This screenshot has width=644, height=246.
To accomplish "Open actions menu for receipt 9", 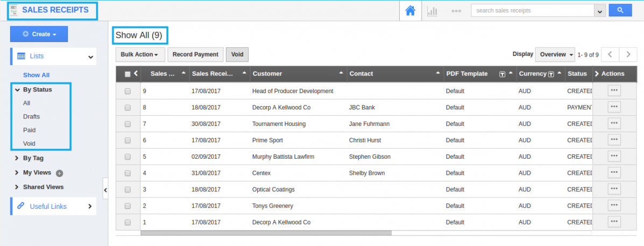I will click(x=614, y=91).
